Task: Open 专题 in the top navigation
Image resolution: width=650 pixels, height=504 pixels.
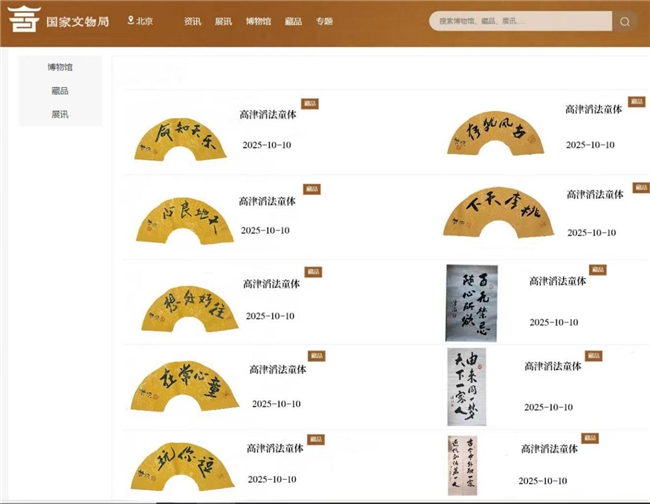Action: (x=324, y=21)
